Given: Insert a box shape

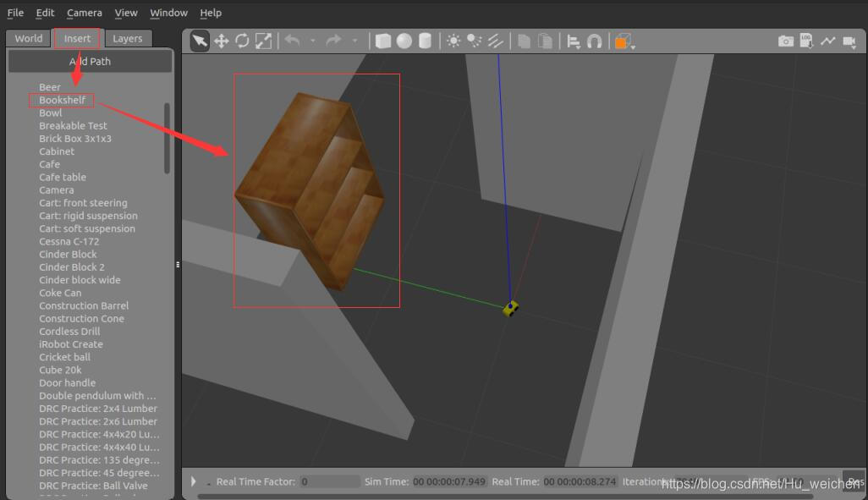Looking at the screenshot, I should pyautogui.click(x=383, y=41).
